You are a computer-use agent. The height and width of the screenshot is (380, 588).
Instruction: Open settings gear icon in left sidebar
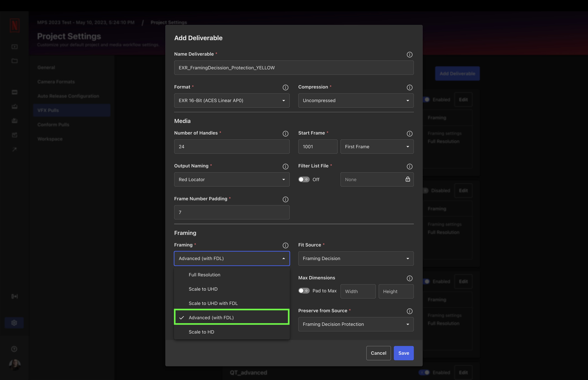[14, 323]
